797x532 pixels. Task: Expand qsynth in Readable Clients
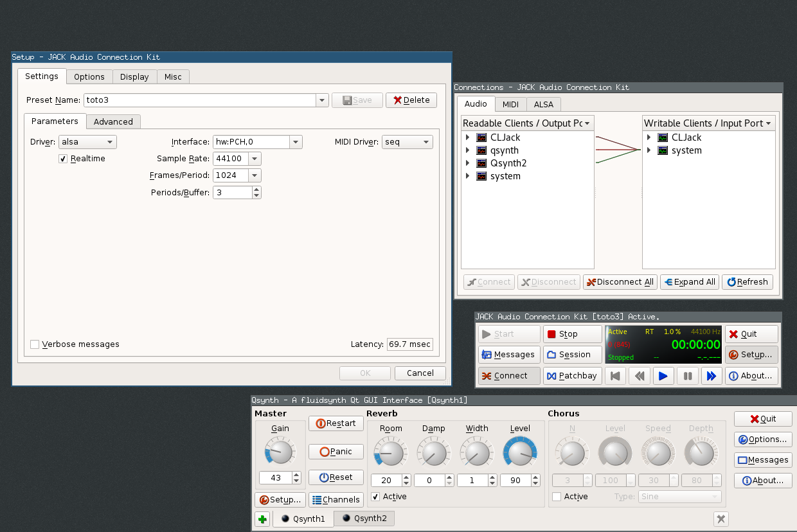pos(468,150)
